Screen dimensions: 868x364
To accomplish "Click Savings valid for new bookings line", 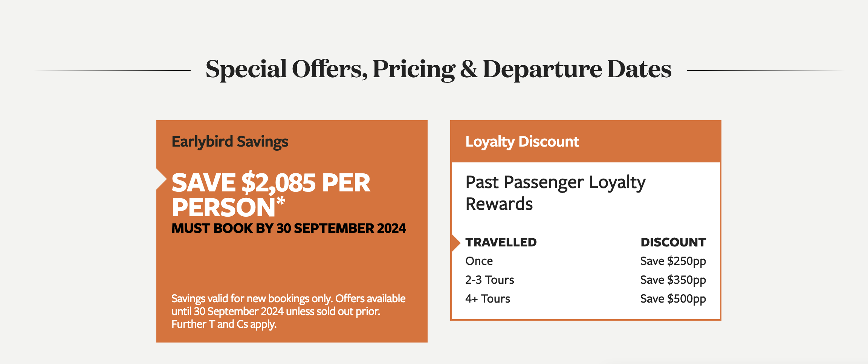I will pos(289,298).
